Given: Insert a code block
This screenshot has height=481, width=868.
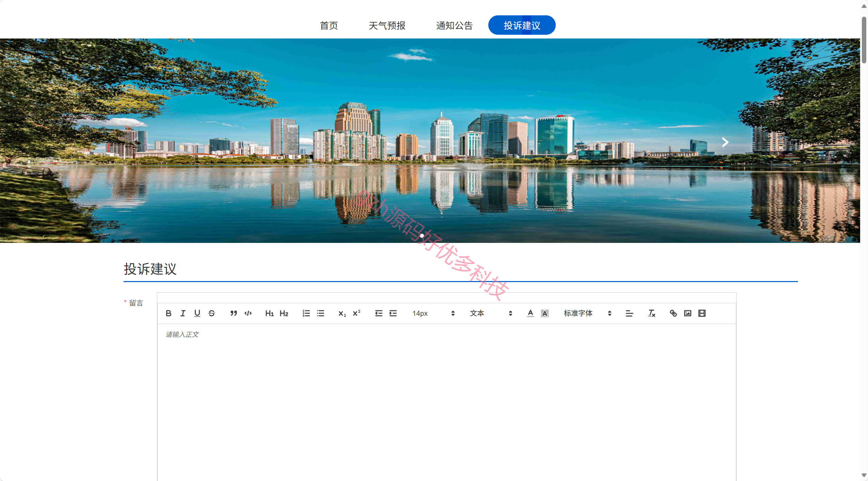Looking at the screenshot, I should pyautogui.click(x=248, y=313).
